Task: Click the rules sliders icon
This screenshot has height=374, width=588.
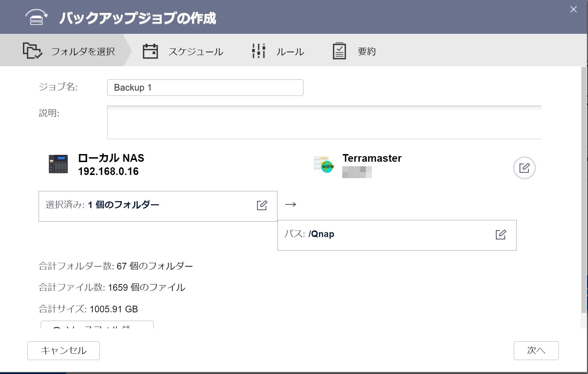Action: [259, 51]
